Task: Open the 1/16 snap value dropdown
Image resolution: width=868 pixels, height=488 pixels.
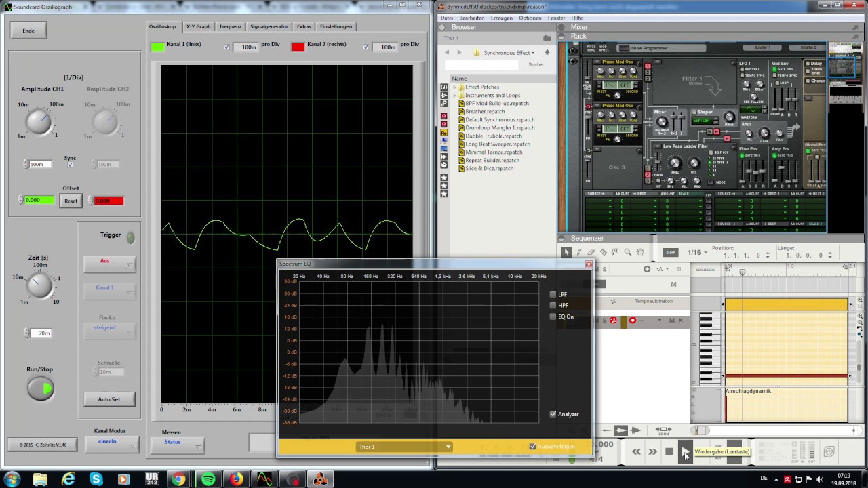Action: pyautogui.click(x=697, y=253)
